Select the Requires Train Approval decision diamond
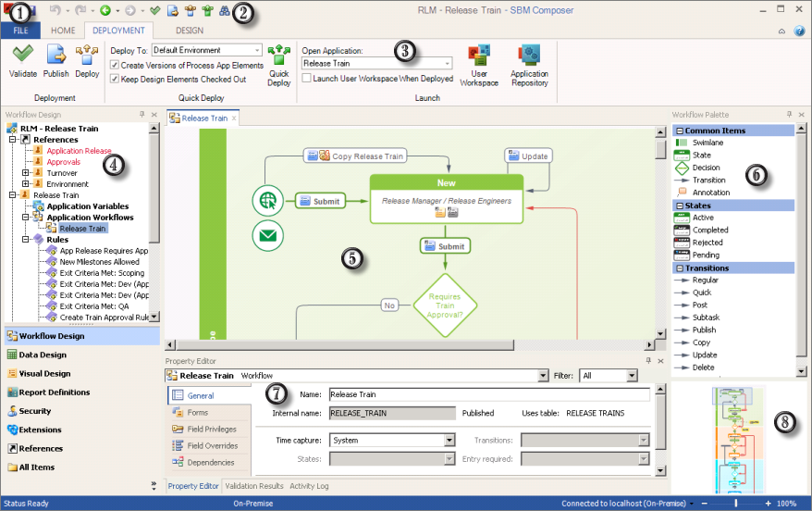Viewport: 812px width, 511px height. click(x=445, y=305)
